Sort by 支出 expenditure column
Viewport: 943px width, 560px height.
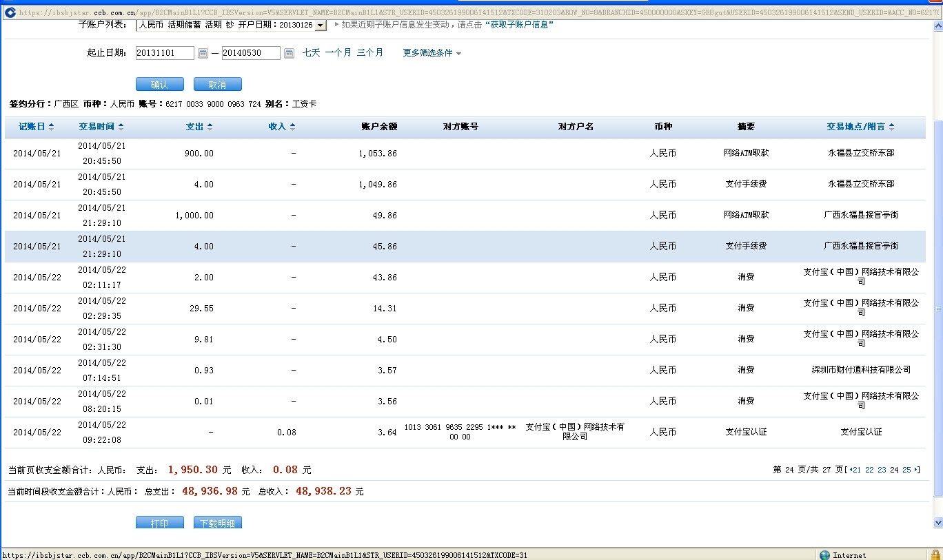click(x=199, y=127)
